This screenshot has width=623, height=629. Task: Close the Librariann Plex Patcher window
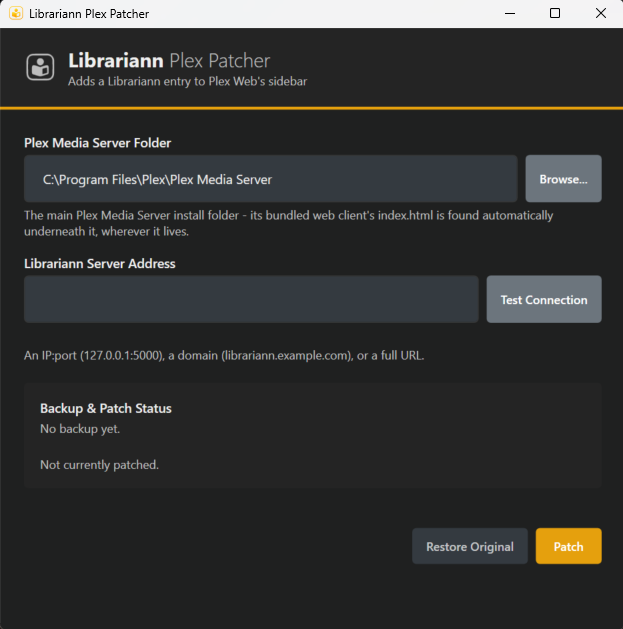601,13
